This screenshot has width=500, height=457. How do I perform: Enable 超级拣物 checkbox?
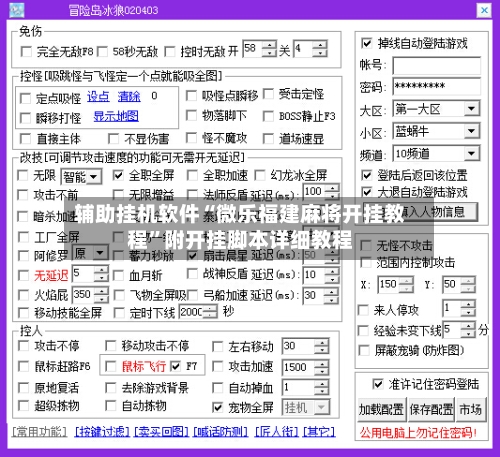pos(23,406)
